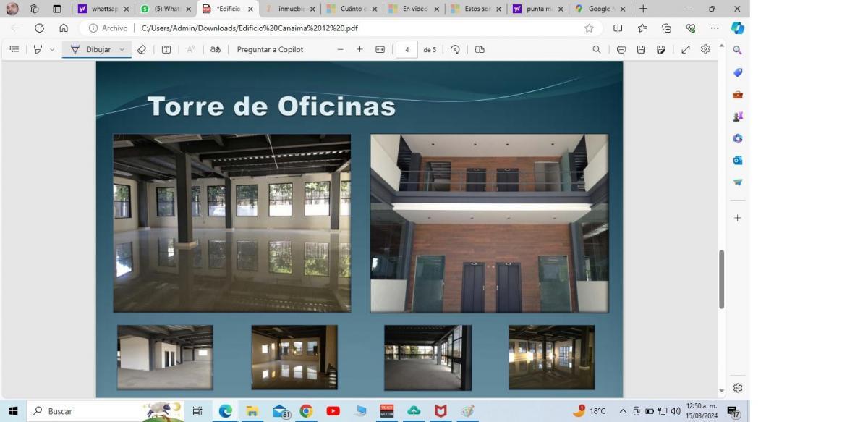Click the save PDF icon
868x422 pixels.
(x=640, y=49)
